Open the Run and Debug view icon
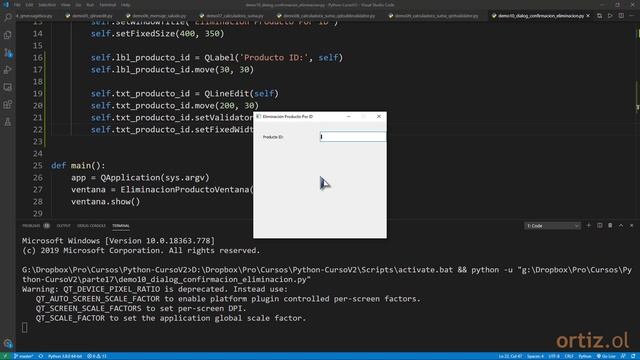 click(x=8, y=70)
